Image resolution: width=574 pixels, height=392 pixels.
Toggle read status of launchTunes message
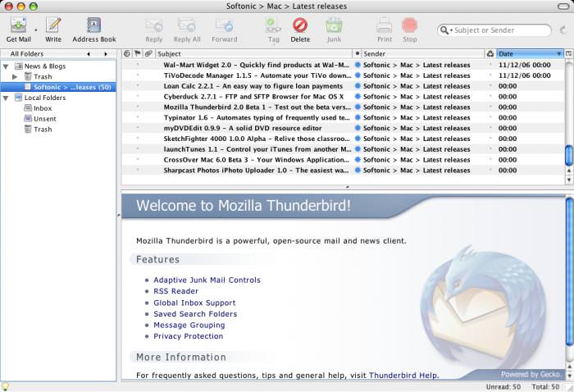pos(358,149)
